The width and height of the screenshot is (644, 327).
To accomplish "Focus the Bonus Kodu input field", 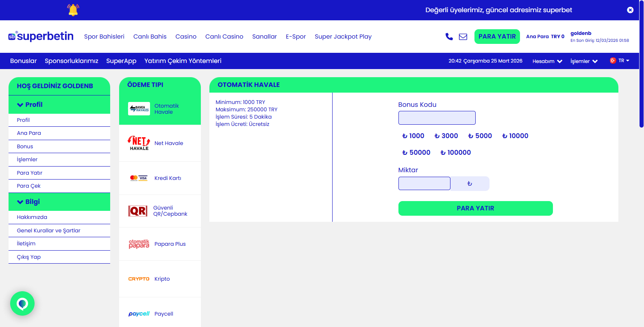I will 437,118.
